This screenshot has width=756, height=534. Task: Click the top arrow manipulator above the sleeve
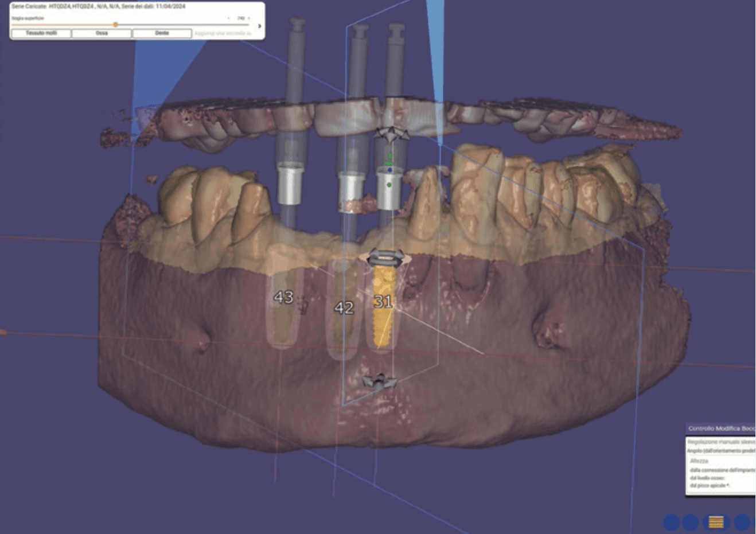coord(392,135)
